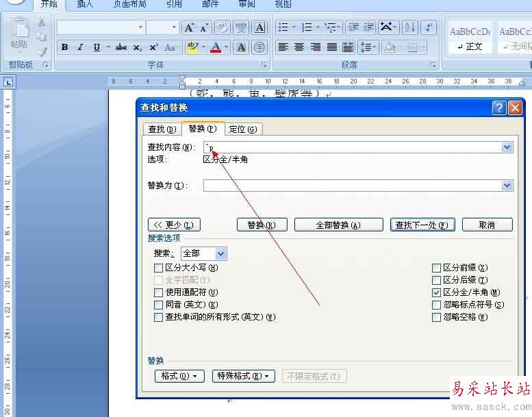The image size is (532, 417).
Task: Click 更少 button to collapse options
Action: 174,225
